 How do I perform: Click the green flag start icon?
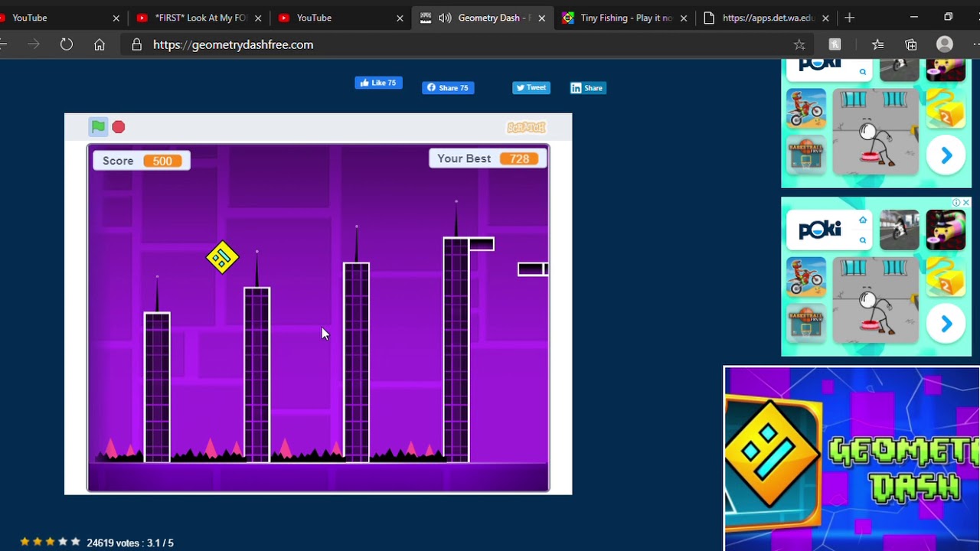(x=98, y=127)
